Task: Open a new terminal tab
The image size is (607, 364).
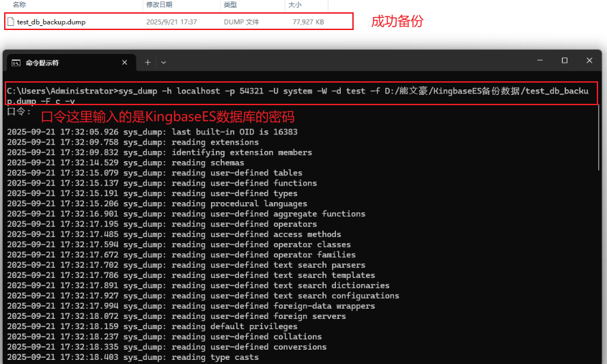Action: 147,62
